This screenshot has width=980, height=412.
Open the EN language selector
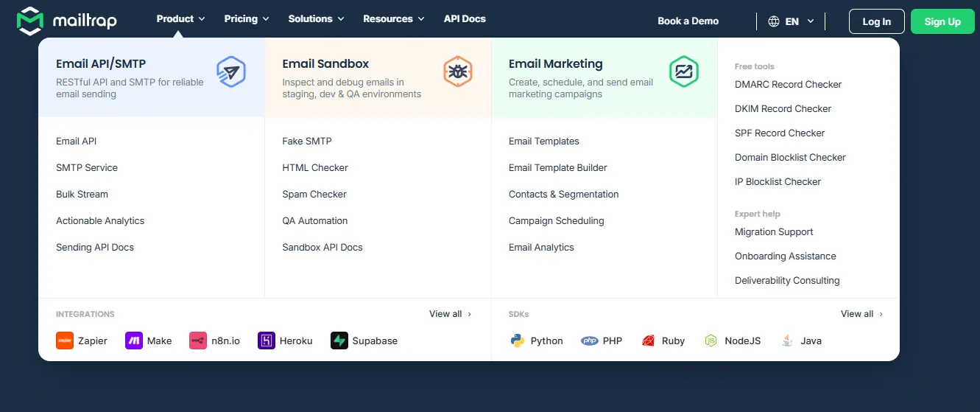pyautogui.click(x=792, y=21)
